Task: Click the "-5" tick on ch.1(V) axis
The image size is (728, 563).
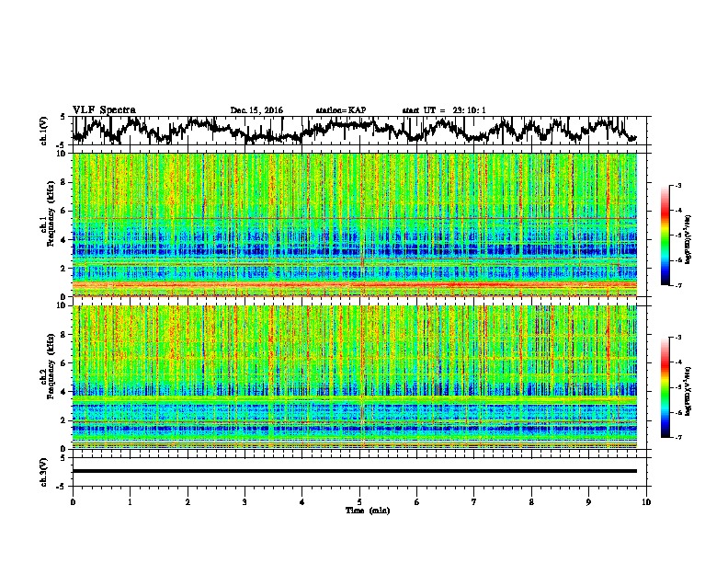Action: coord(62,145)
